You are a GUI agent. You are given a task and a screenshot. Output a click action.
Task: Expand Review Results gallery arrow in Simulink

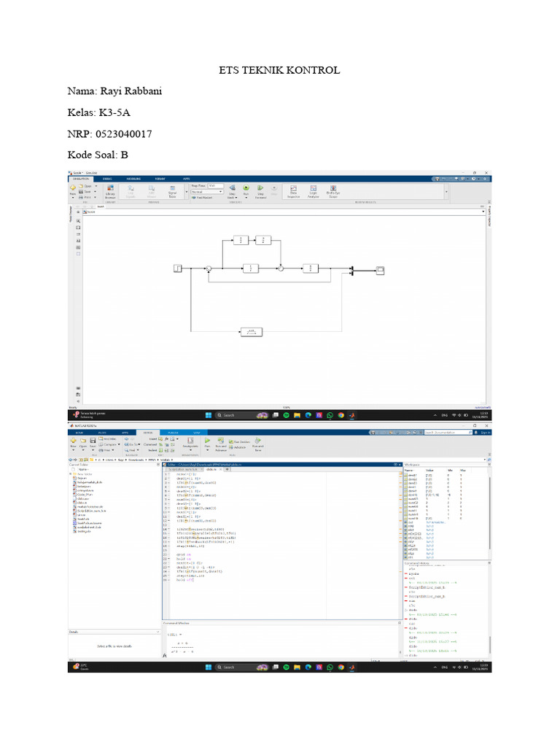[446, 192]
